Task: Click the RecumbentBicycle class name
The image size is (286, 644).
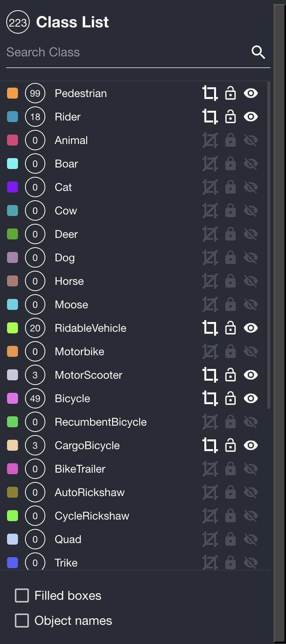Action: click(x=101, y=422)
